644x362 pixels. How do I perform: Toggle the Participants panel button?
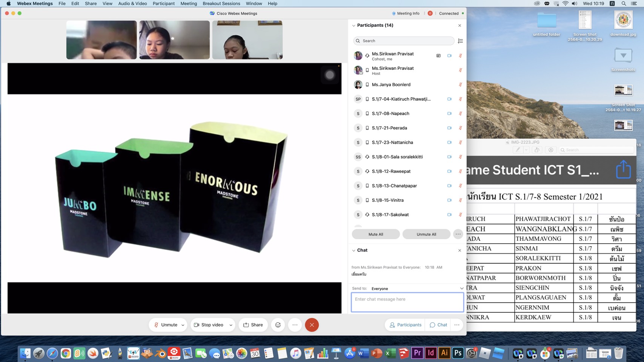tap(405, 325)
